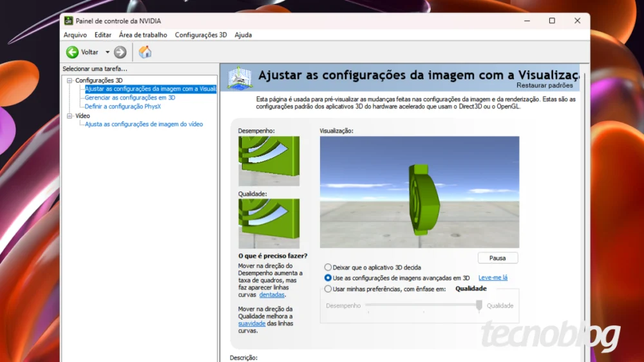Open the Área de trabalho menu
The image size is (644, 362).
143,35
